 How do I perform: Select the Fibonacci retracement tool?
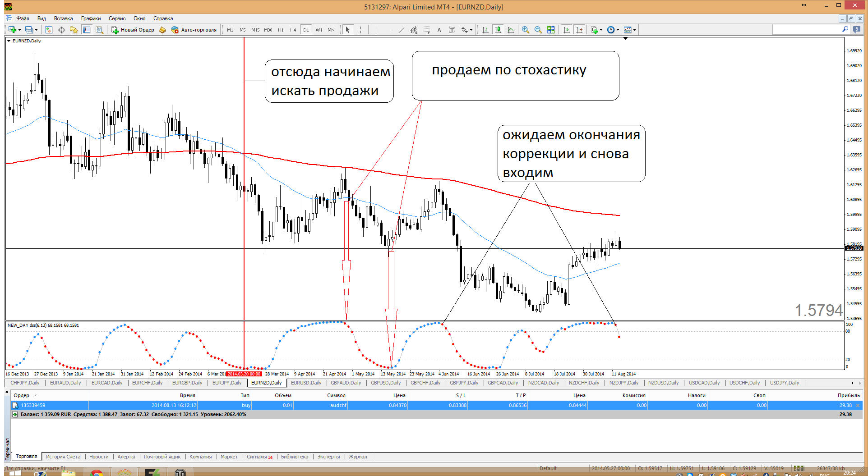(x=426, y=30)
